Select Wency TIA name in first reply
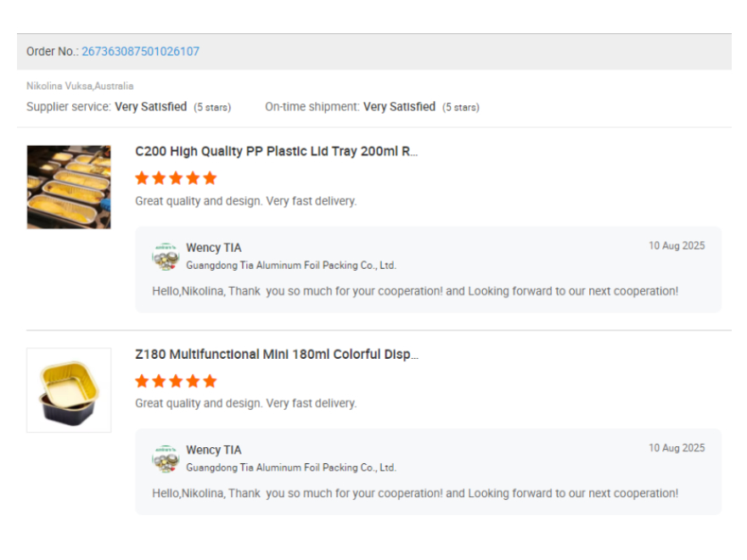The width and height of the screenshot is (747, 560). [x=214, y=248]
